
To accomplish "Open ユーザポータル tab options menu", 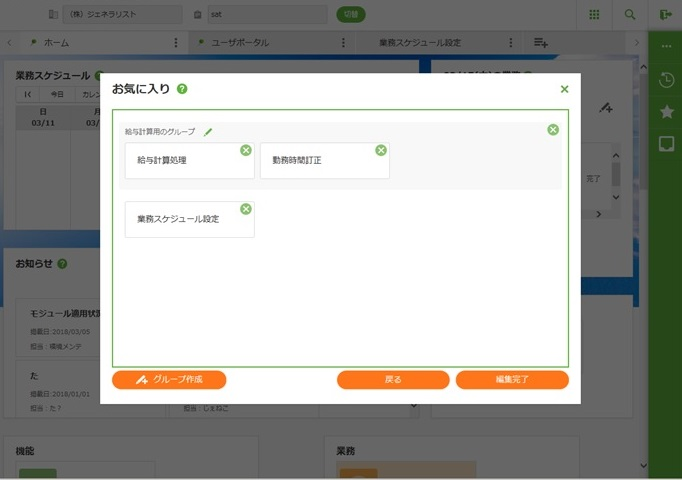I will tap(343, 43).
